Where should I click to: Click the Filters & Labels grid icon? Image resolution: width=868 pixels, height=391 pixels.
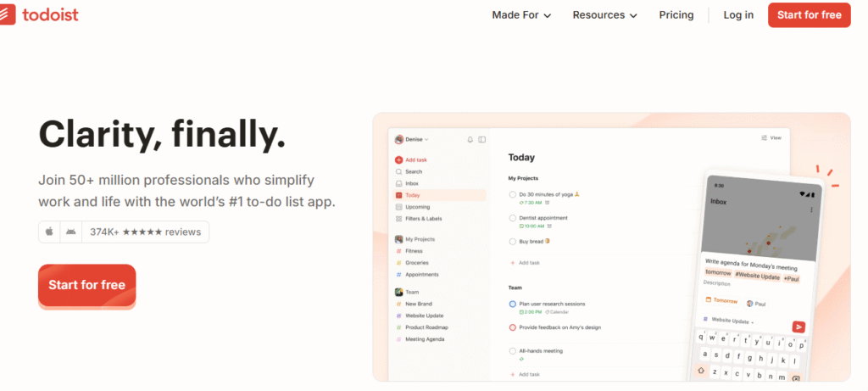pos(398,219)
